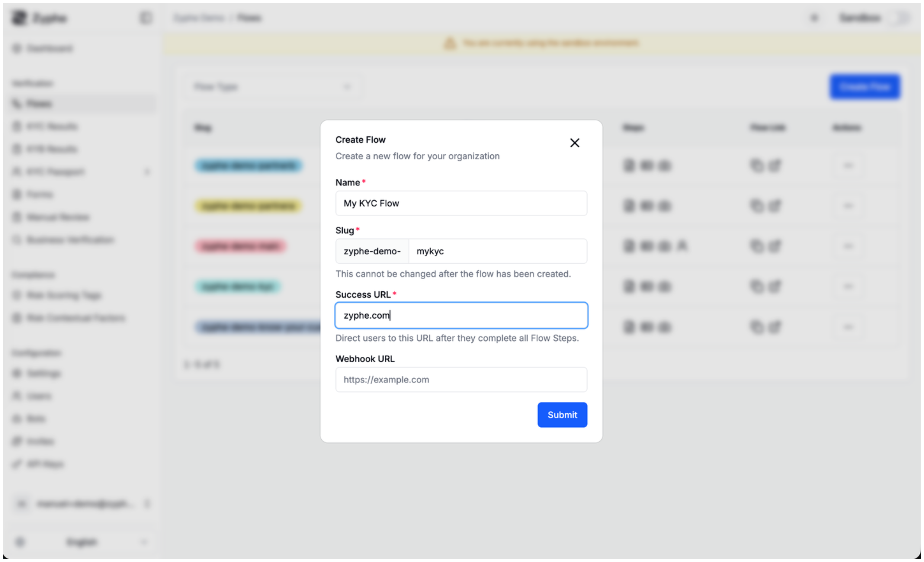Click the Name field containing My KYC Flow

click(461, 203)
